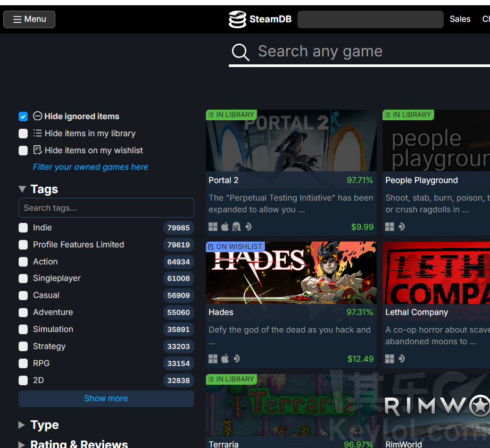Open the Hades title link

[221, 312]
